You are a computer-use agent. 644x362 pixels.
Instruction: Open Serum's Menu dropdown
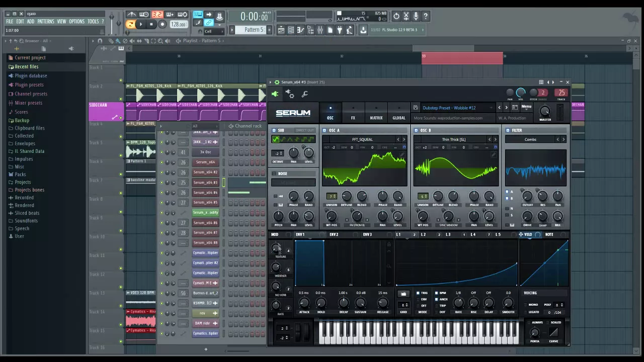(x=526, y=107)
